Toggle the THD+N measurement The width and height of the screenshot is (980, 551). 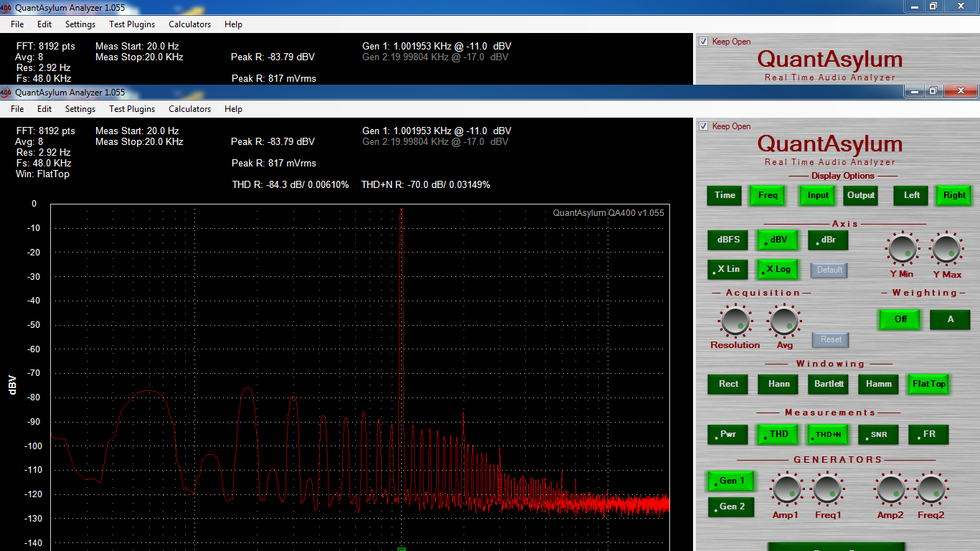click(x=828, y=435)
